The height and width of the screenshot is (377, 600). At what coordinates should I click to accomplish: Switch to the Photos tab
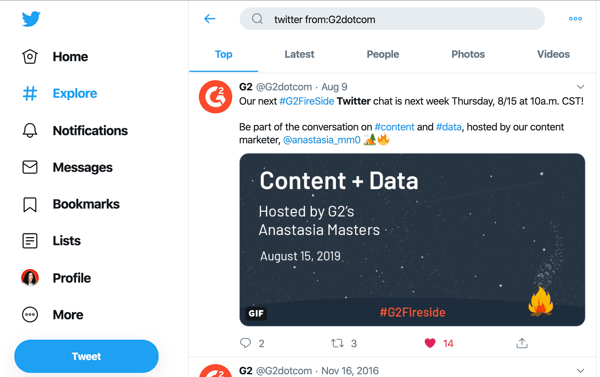pos(468,54)
